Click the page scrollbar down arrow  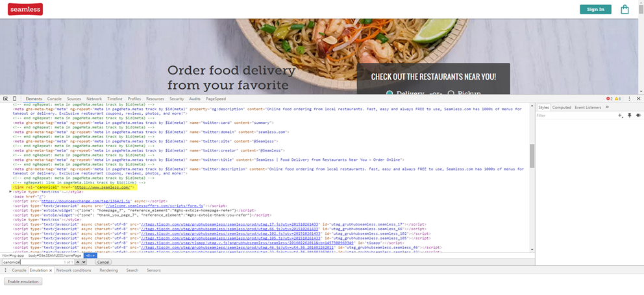(641, 91)
